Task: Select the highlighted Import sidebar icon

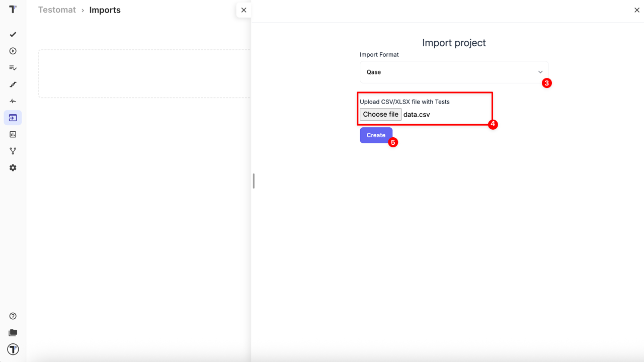Action: (x=13, y=117)
